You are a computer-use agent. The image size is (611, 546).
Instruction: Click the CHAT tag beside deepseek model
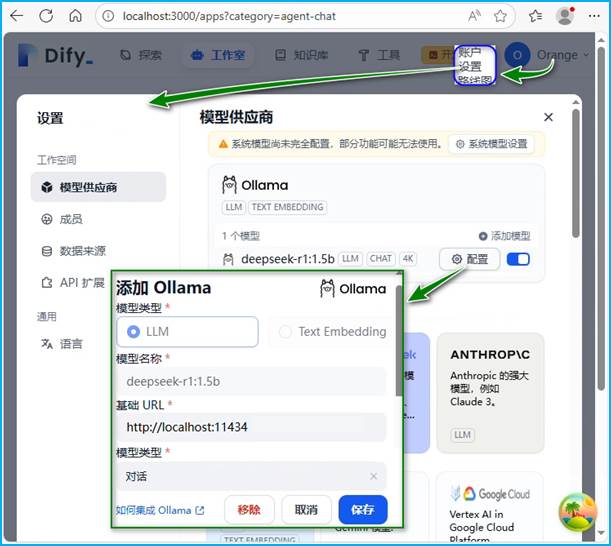(x=381, y=258)
